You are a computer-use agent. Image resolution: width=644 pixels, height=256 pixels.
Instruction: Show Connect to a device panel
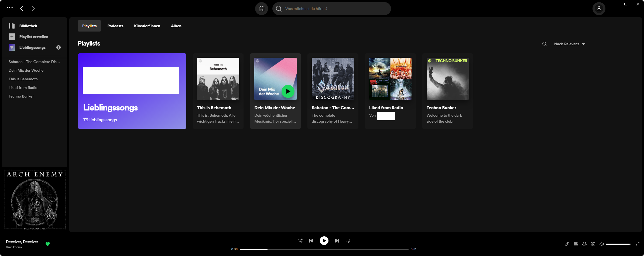[x=593, y=244]
